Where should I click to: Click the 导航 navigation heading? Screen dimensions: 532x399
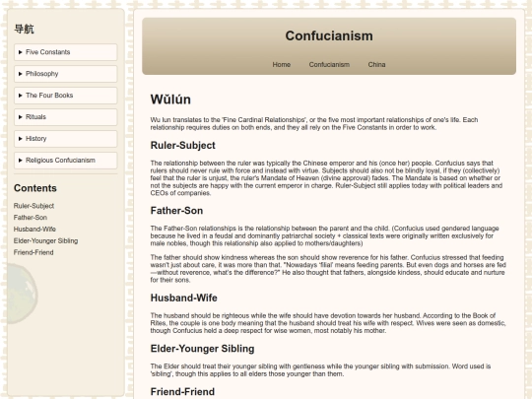[24, 29]
